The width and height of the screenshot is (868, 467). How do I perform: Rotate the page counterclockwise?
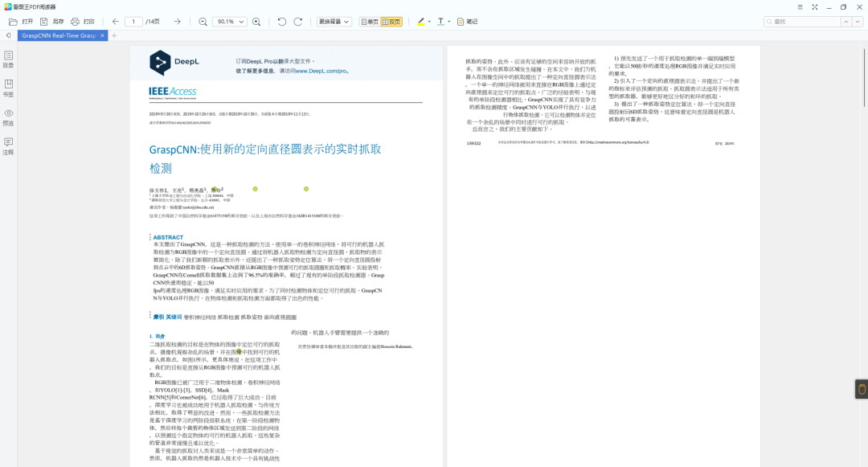click(282, 22)
